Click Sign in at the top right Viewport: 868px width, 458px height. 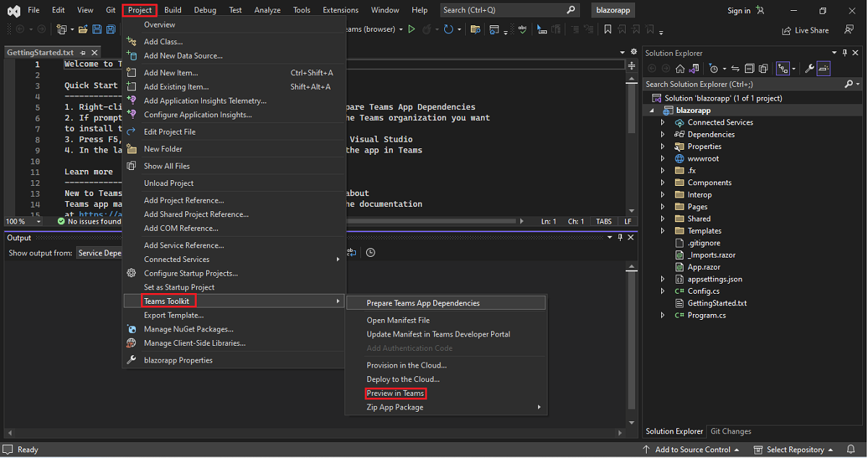coord(739,10)
